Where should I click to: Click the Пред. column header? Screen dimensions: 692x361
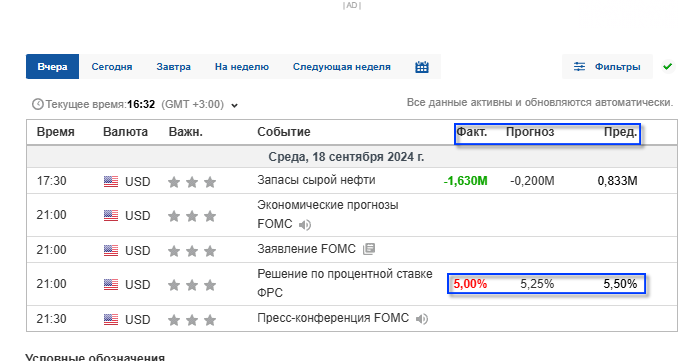(x=621, y=132)
